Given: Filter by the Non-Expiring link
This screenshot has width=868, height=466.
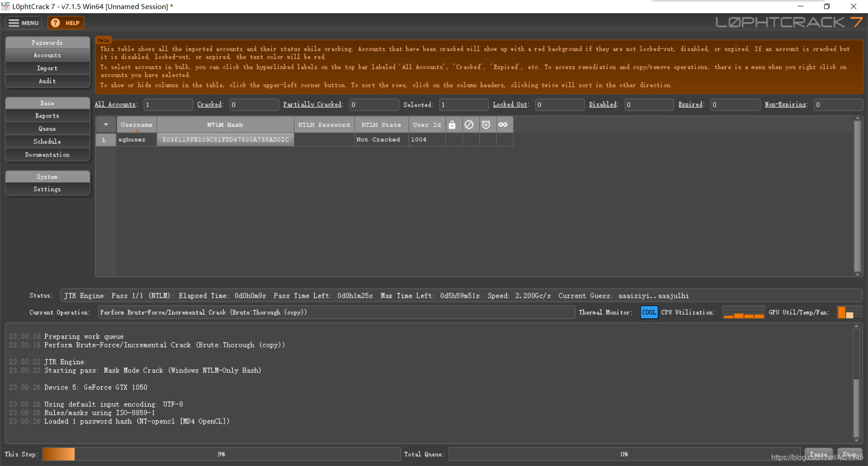Looking at the screenshot, I should tap(785, 105).
